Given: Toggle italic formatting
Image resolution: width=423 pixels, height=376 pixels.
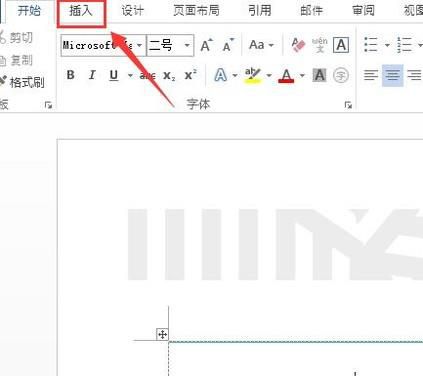Looking at the screenshot, I should pos(92,75).
